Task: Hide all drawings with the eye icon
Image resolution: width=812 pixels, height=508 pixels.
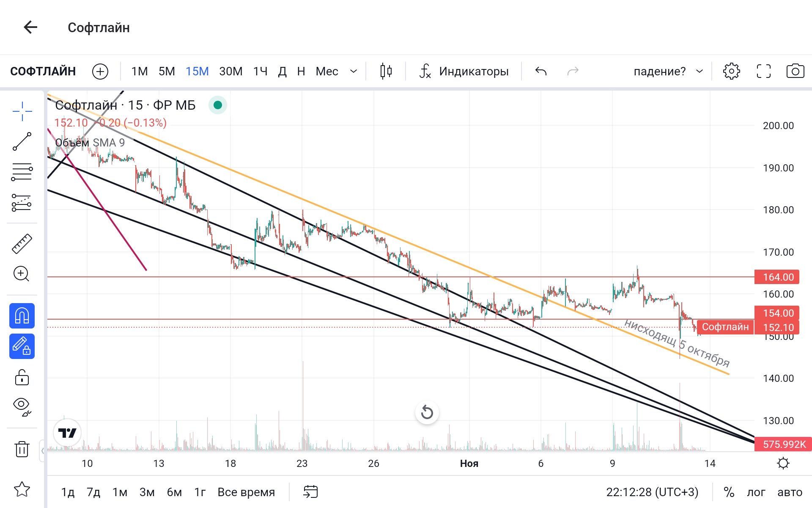Action: (22, 406)
